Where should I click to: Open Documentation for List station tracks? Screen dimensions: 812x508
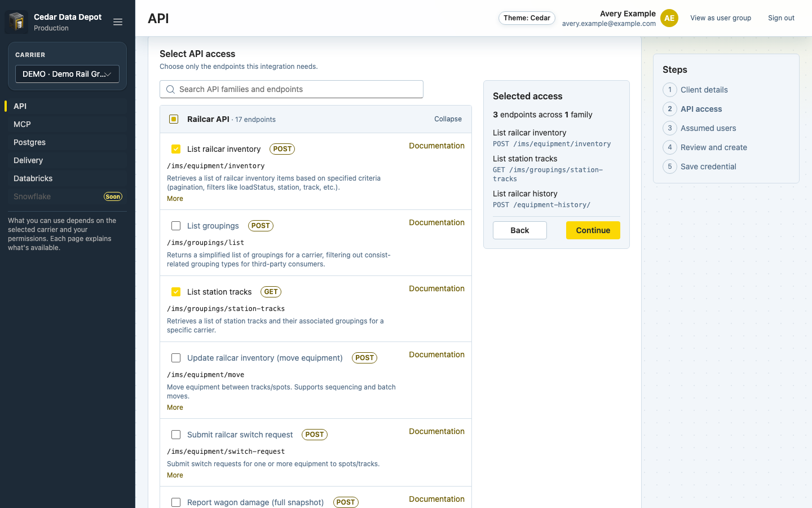pyautogui.click(x=436, y=288)
